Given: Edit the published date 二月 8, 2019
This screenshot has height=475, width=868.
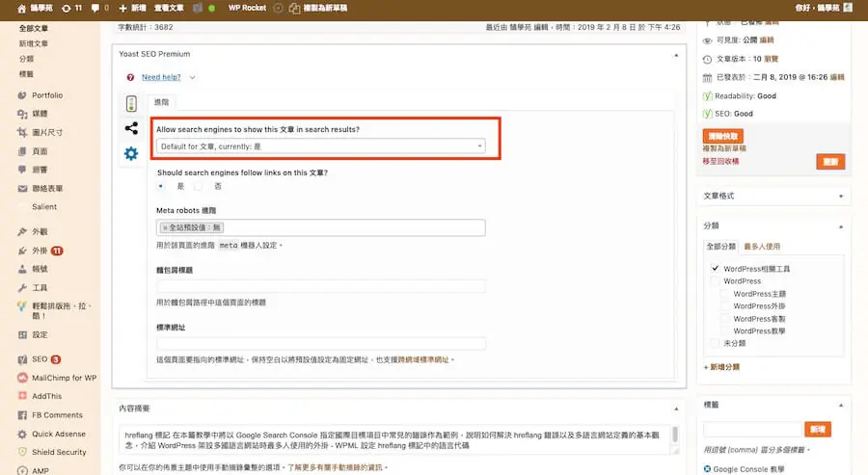Looking at the screenshot, I should pos(837,77).
